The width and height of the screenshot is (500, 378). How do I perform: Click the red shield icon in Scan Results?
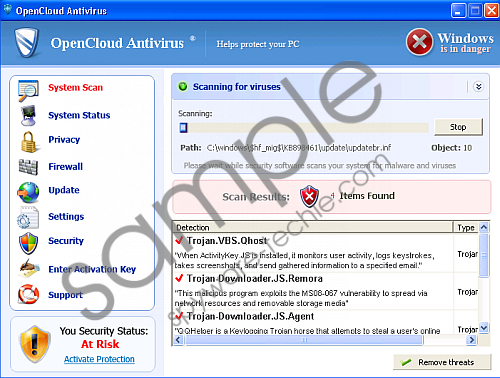pyautogui.click(x=309, y=196)
